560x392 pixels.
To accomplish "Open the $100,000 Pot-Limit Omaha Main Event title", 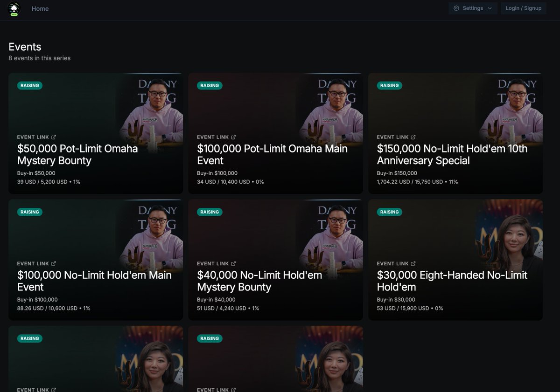I will [x=272, y=155].
